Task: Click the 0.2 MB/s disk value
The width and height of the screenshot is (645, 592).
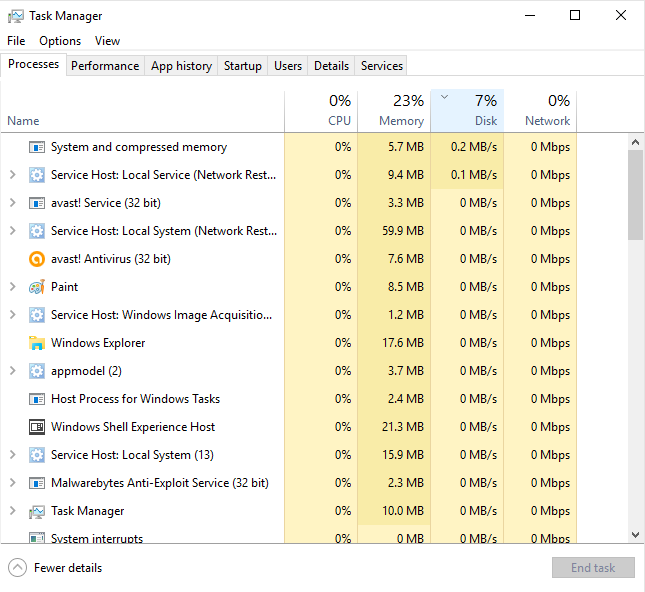Action: pos(474,147)
